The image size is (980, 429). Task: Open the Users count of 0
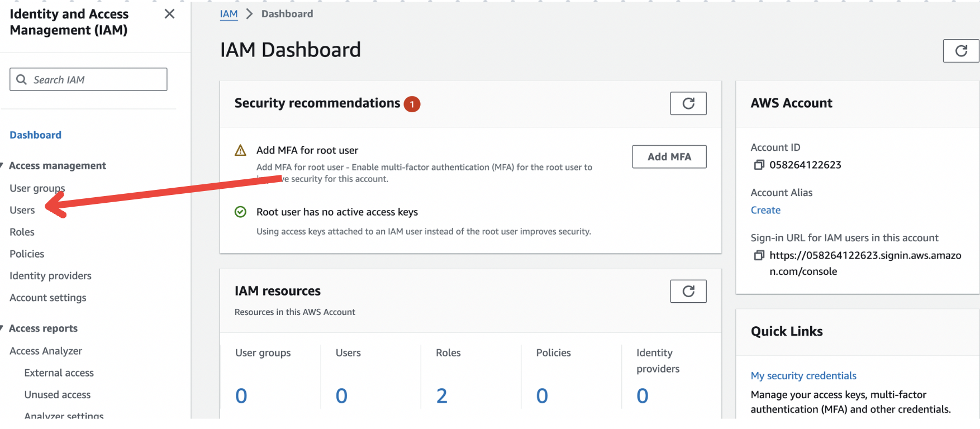341,395
